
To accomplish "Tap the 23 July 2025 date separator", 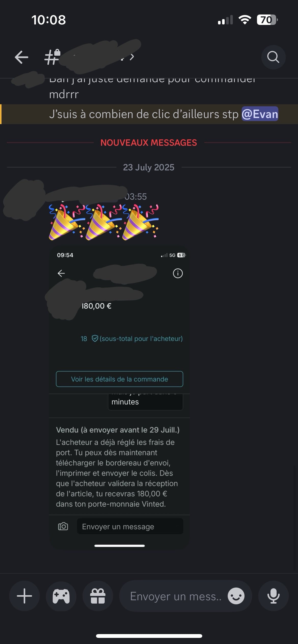I will coord(149,167).
